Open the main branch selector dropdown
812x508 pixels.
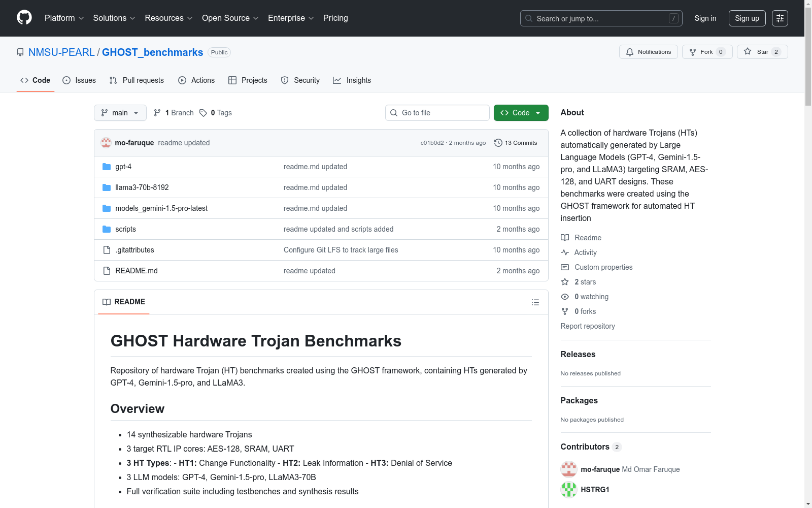(120, 113)
